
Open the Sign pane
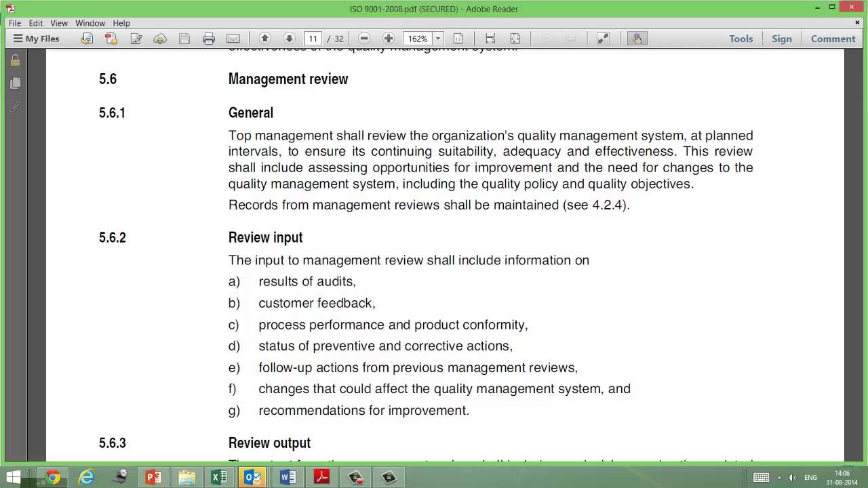click(782, 39)
